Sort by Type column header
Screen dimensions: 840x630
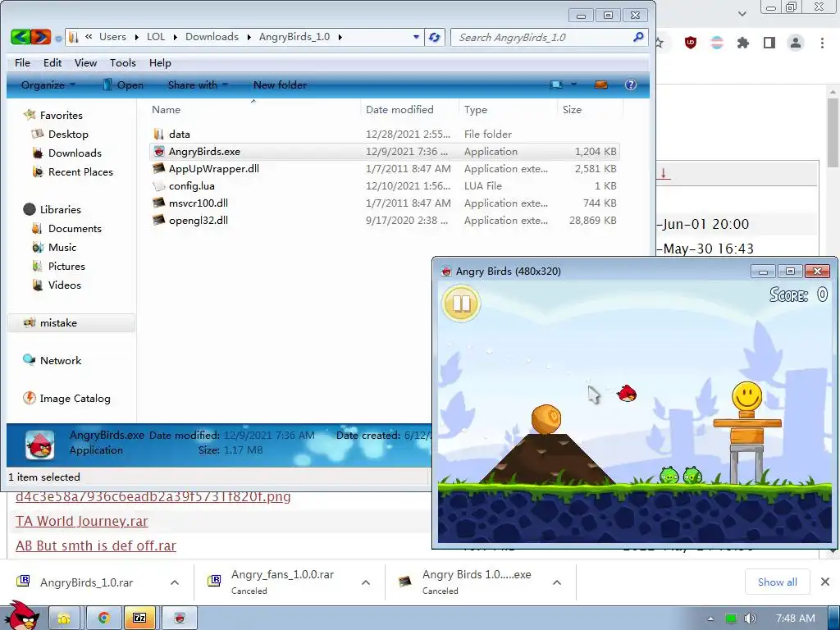[x=475, y=110]
